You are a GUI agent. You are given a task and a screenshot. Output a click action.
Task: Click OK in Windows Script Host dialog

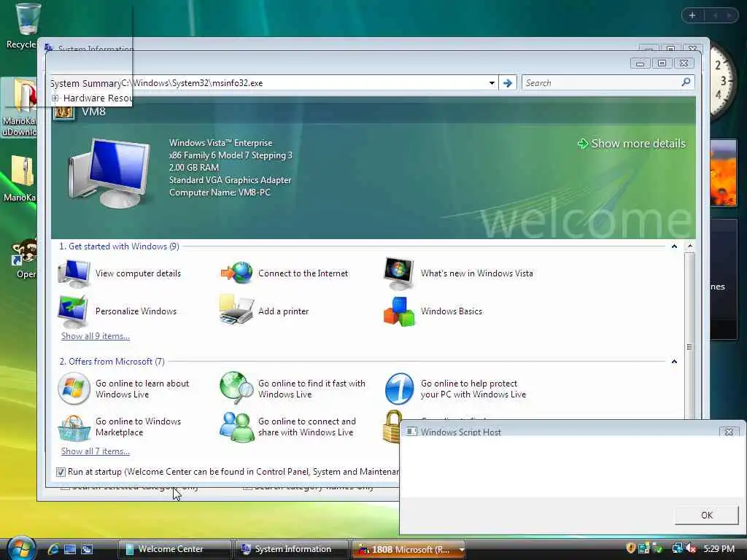pyautogui.click(x=706, y=515)
